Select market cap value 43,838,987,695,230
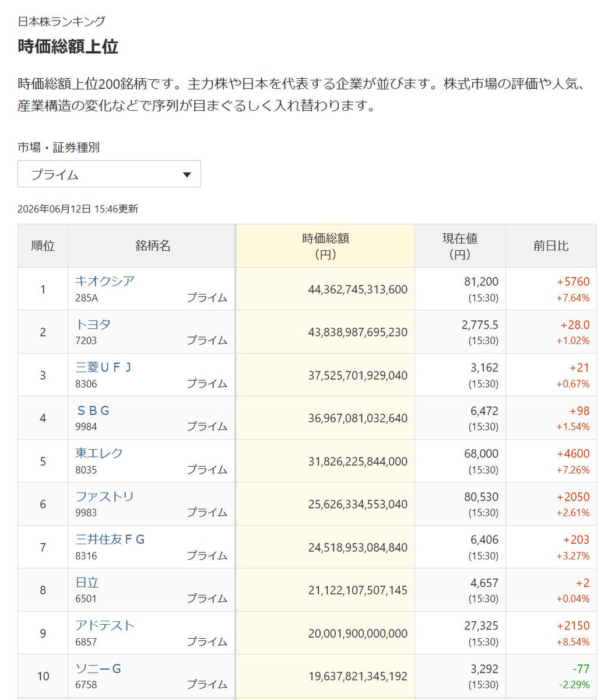The height and width of the screenshot is (700, 615). point(358,332)
